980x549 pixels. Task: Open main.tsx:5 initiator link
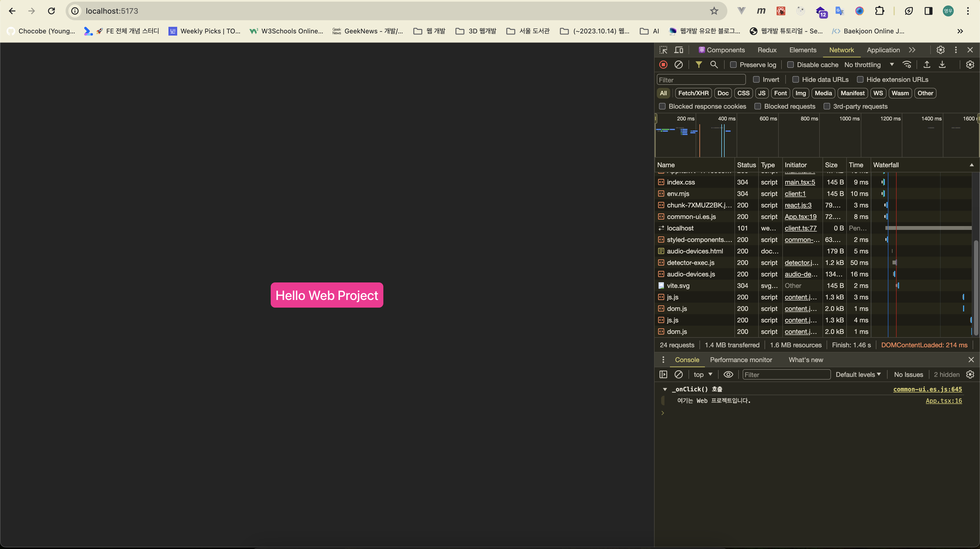pos(800,182)
